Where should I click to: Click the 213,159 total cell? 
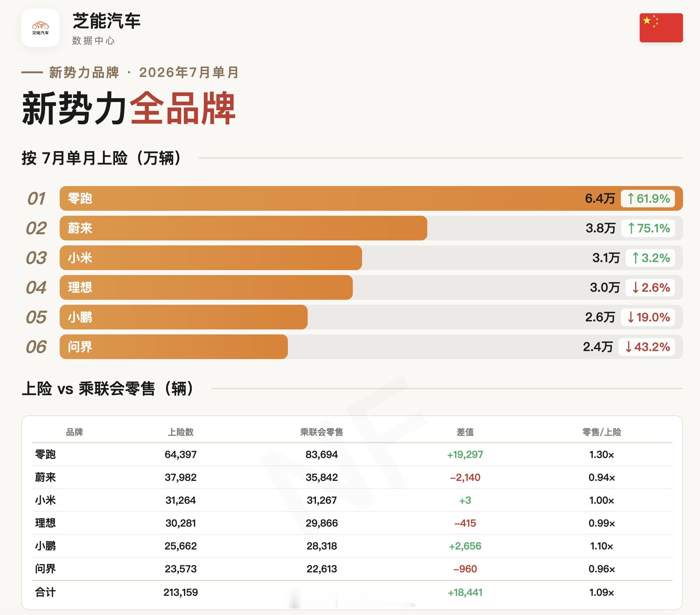(181, 592)
